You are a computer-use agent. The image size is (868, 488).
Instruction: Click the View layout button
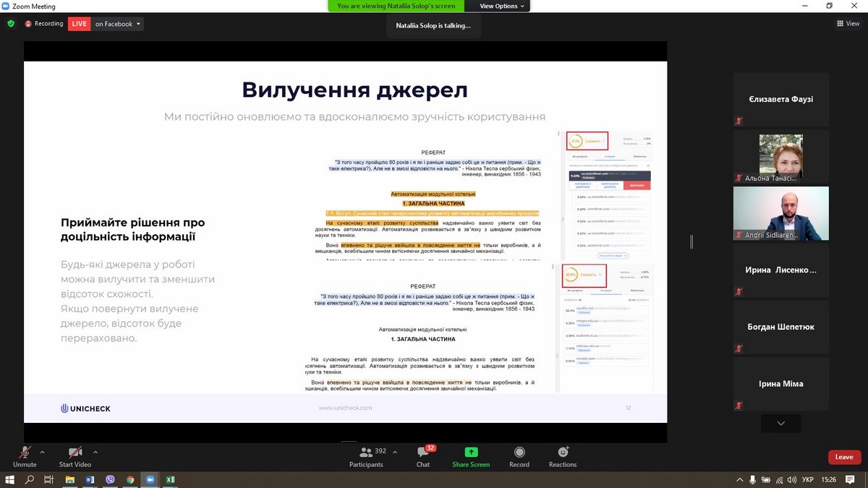[x=848, y=24]
